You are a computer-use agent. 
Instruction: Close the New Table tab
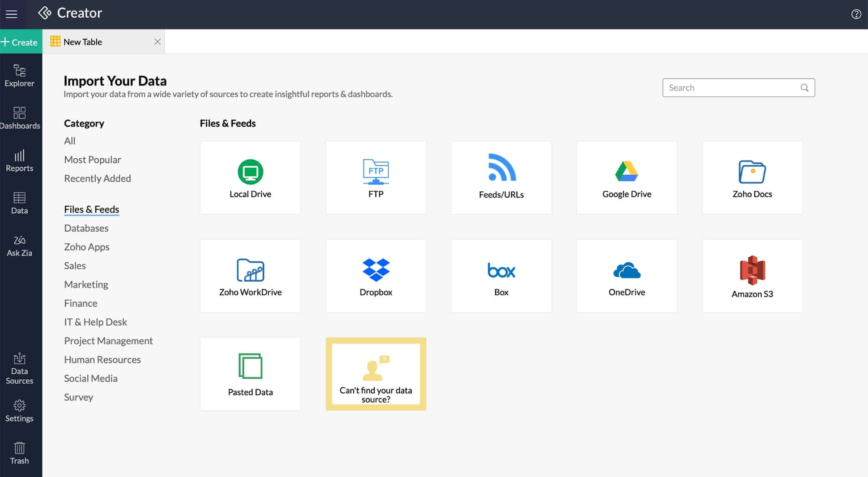(157, 42)
